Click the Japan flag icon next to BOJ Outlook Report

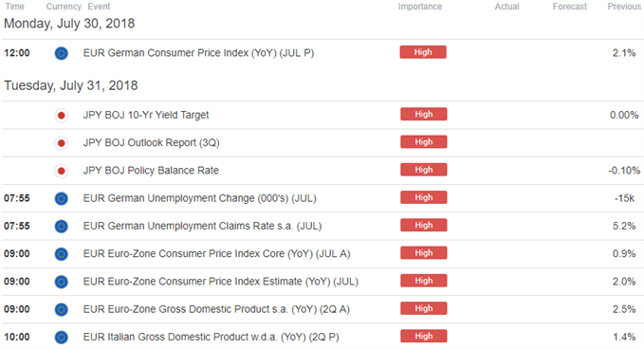(x=62, y=143)
